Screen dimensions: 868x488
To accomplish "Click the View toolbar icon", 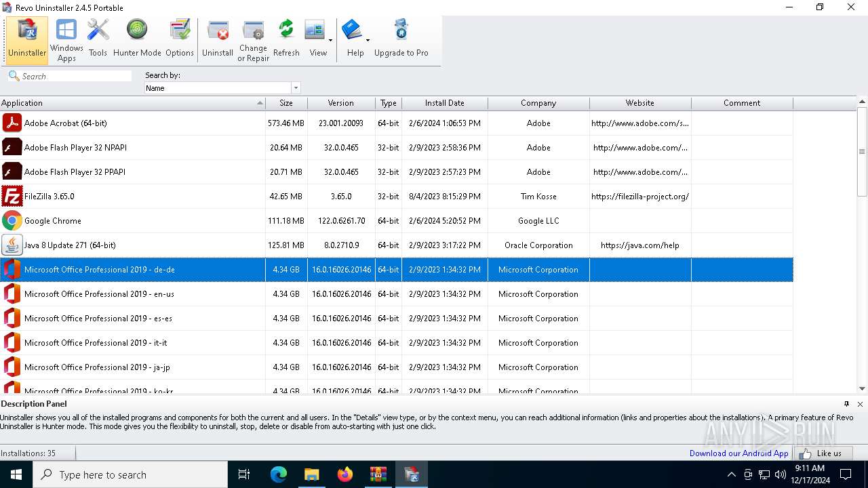I will point(315,31).
